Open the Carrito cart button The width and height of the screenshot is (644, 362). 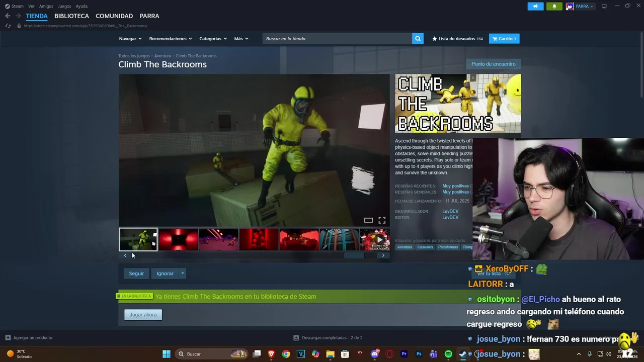[504, 39]
